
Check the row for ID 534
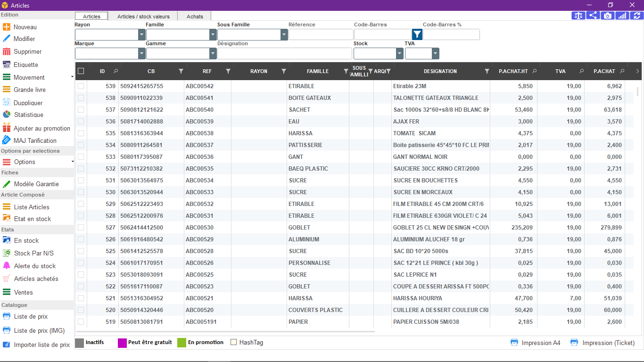point(81,145)
